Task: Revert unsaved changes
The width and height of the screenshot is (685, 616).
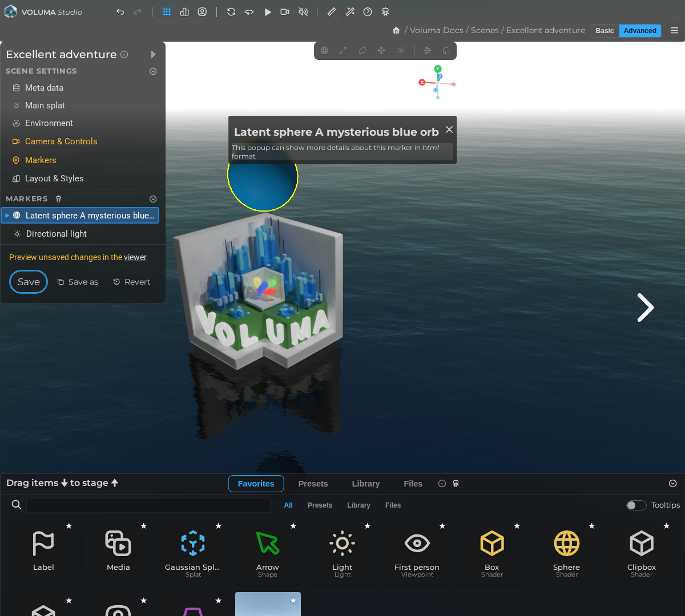Action: pyautogui.click(x=132, y=282)
